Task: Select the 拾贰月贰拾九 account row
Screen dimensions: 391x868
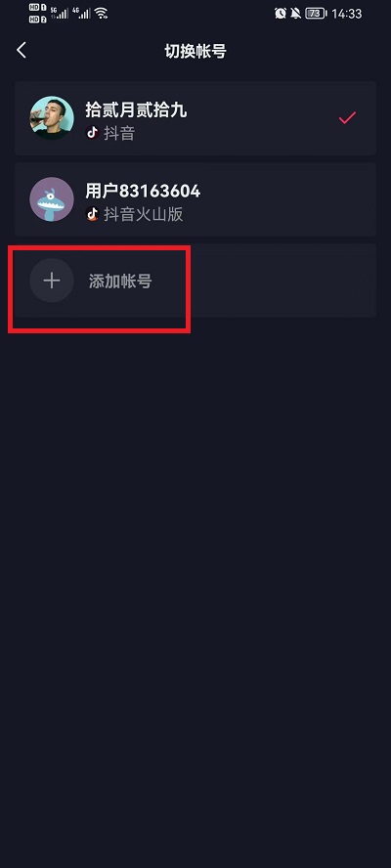Action: 195,118
